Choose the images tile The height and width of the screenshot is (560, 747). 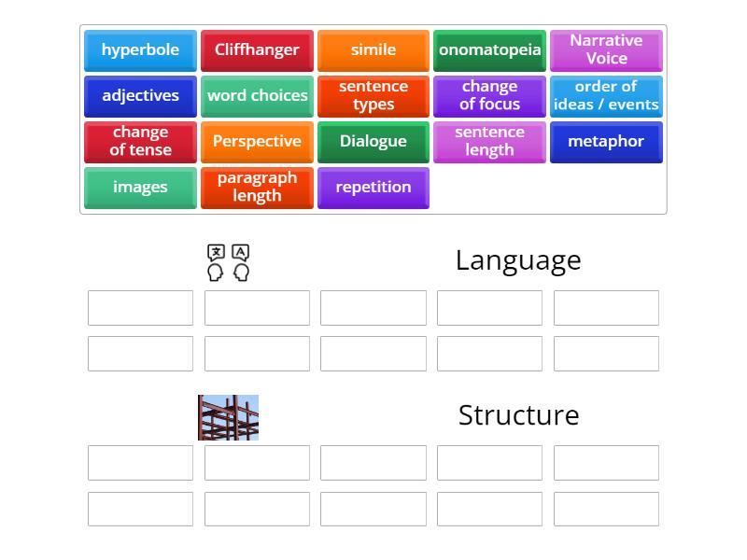140,188
